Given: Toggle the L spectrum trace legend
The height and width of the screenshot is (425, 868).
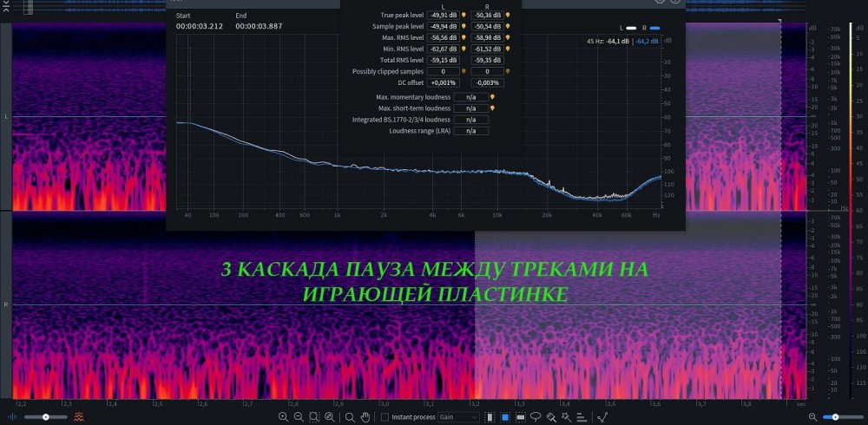Looking at the screenshot, I should 628,28.
